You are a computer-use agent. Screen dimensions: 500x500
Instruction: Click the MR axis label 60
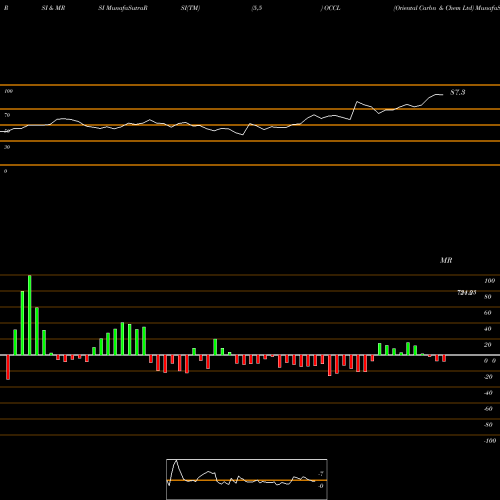(x=488, y=313)
